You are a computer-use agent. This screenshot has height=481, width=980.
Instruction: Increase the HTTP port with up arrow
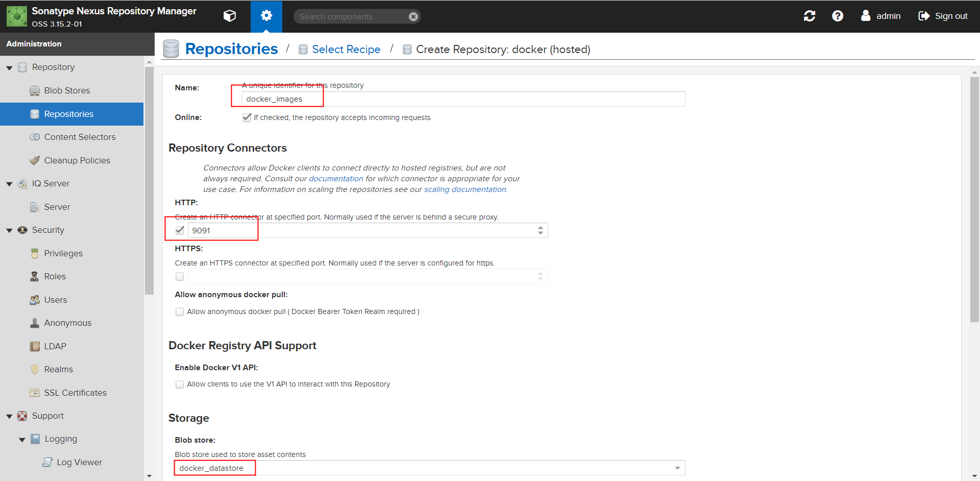[541, 227]
